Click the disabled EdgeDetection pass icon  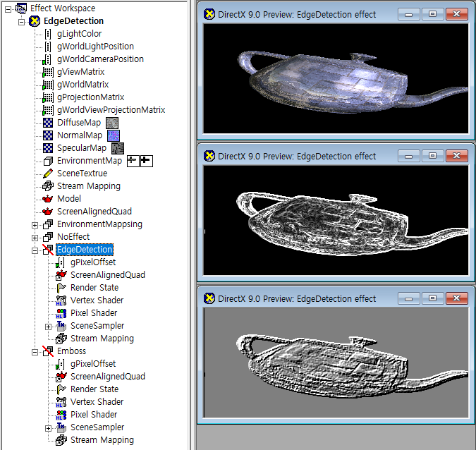point(48,250)
